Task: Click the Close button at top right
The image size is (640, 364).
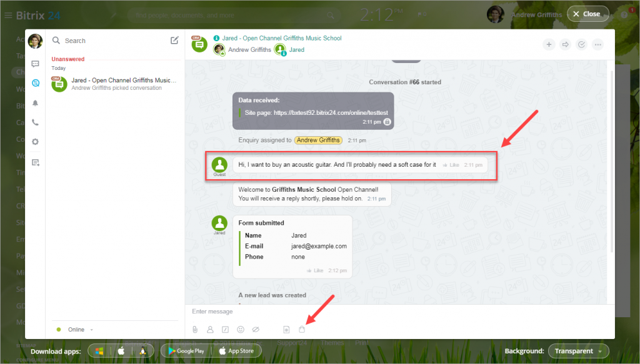Action: pyautogui.click(x=587, y=14)
